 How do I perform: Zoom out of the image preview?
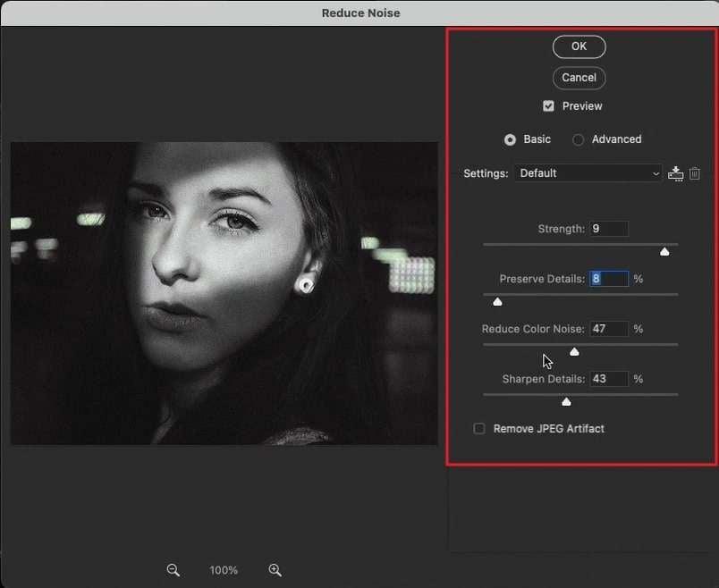coord(173,569)
